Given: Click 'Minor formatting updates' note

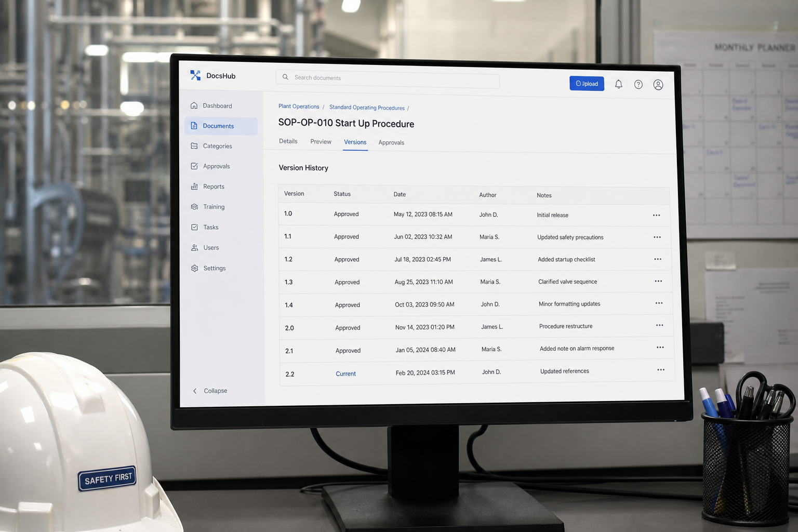Looking at the screenshot, I should point(569,304).
